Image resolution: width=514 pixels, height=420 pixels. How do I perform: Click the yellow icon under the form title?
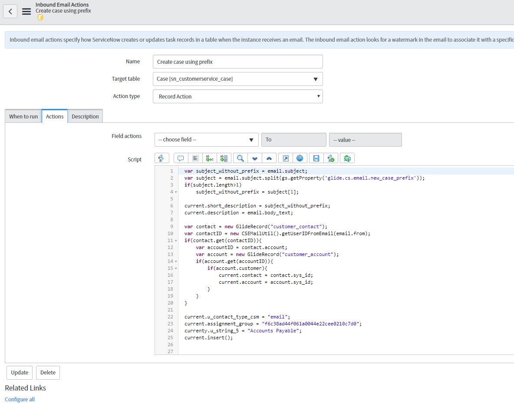40,18
